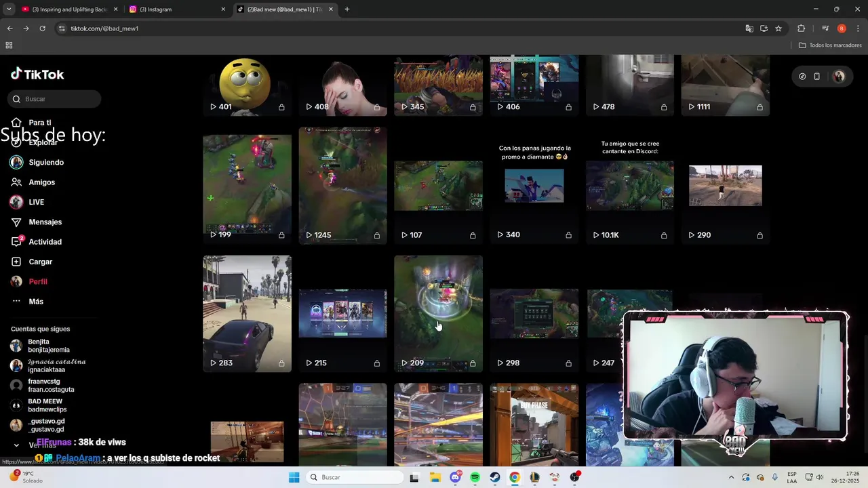Bookmark this page with the star icon
Viewport: 868px width, 488px height.
click(778, 28)
